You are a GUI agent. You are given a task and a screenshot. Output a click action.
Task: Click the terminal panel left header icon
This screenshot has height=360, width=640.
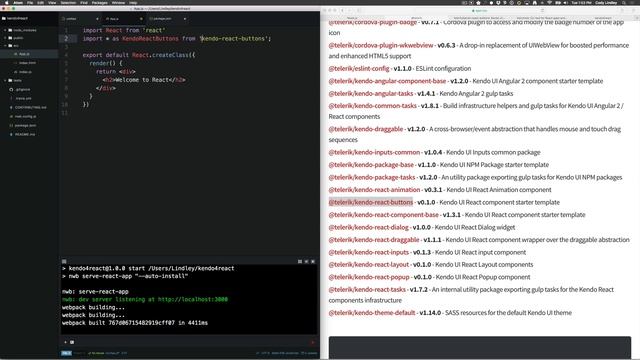[x=64, y=261]
